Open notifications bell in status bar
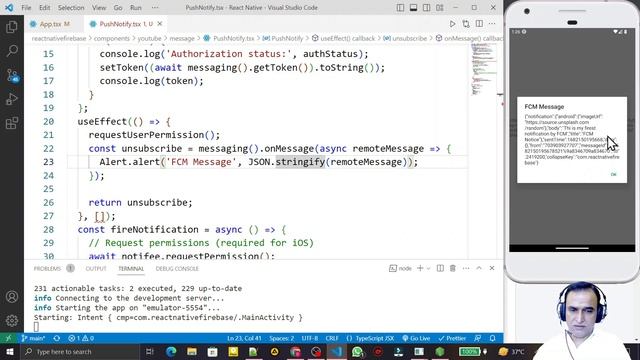 (493, 338)
